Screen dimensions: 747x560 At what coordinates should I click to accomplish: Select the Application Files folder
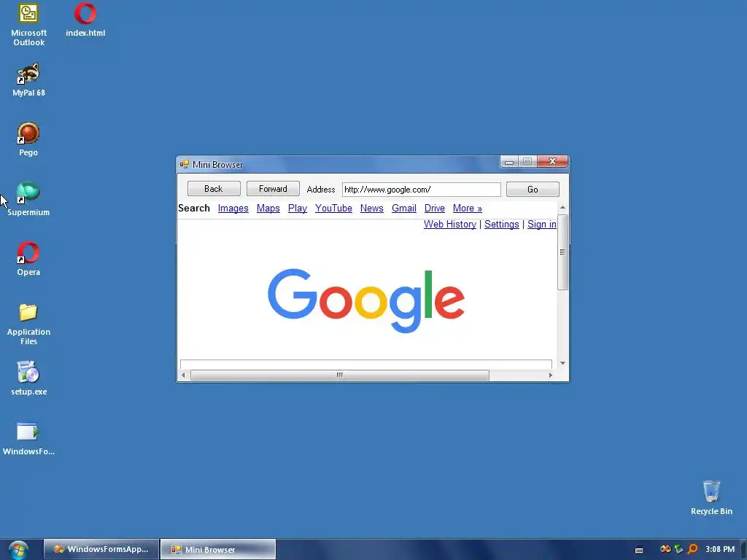point(28,324)
